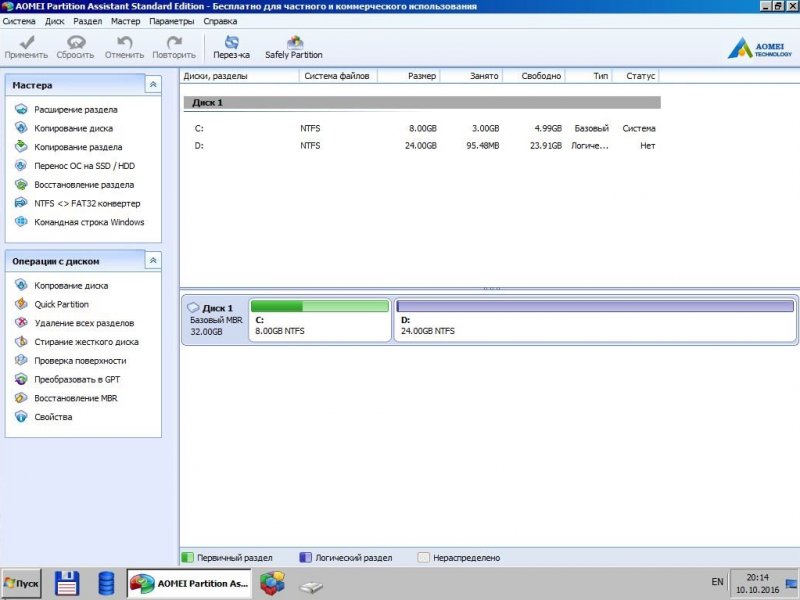Image resolution: width=800 pixels, height=600 pixels.
Task: Open the Раздел menu
Action: (x=88, y=21)
